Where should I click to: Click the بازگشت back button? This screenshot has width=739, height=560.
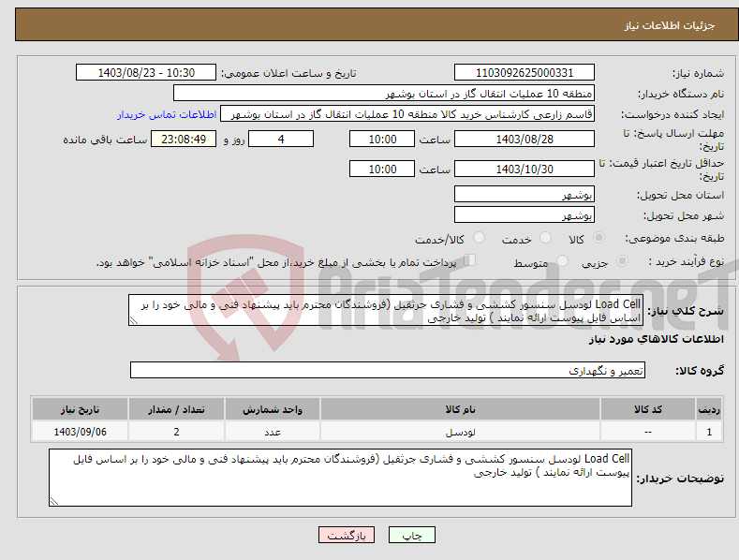point(347,535)
